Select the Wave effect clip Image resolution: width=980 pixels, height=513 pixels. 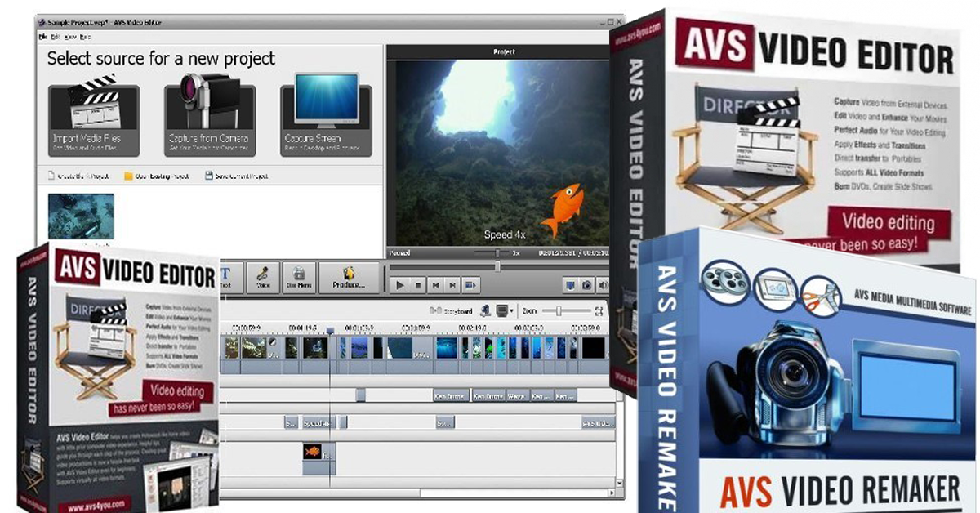[x=516, y=396]
